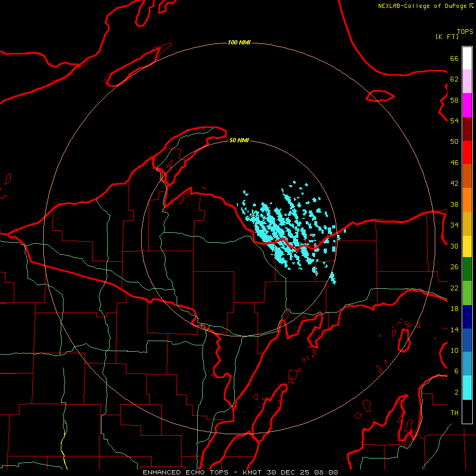Click the 'TH' legend label
This screenshot has height=476, width=476.
454,413
